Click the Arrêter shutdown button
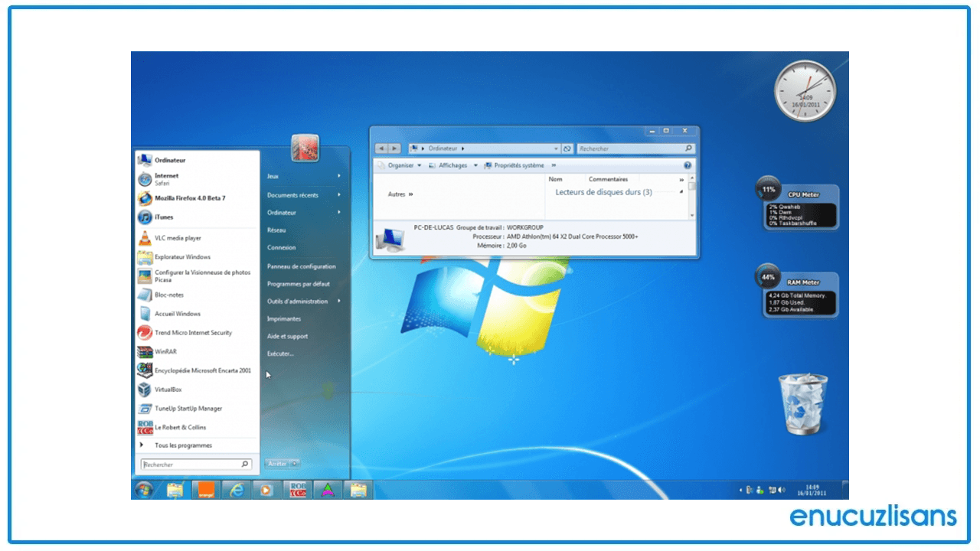The image size is (980, 551). click(277, 464)
